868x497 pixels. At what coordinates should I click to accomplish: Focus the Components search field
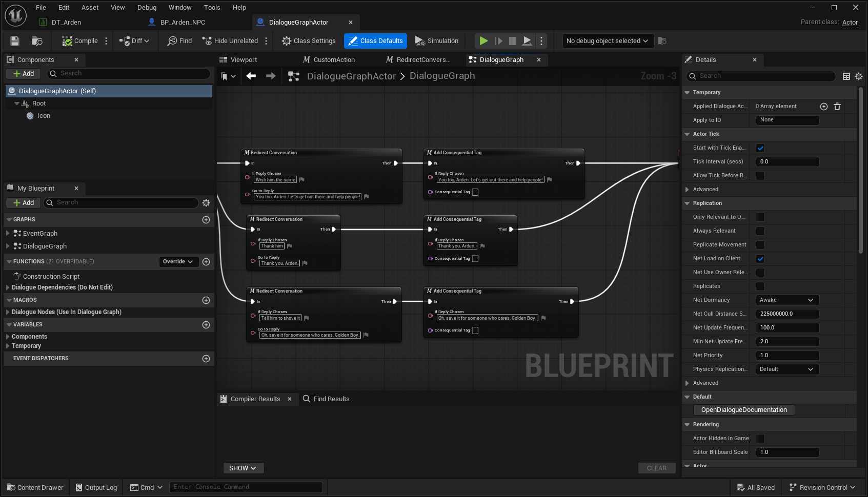point(129,74)
